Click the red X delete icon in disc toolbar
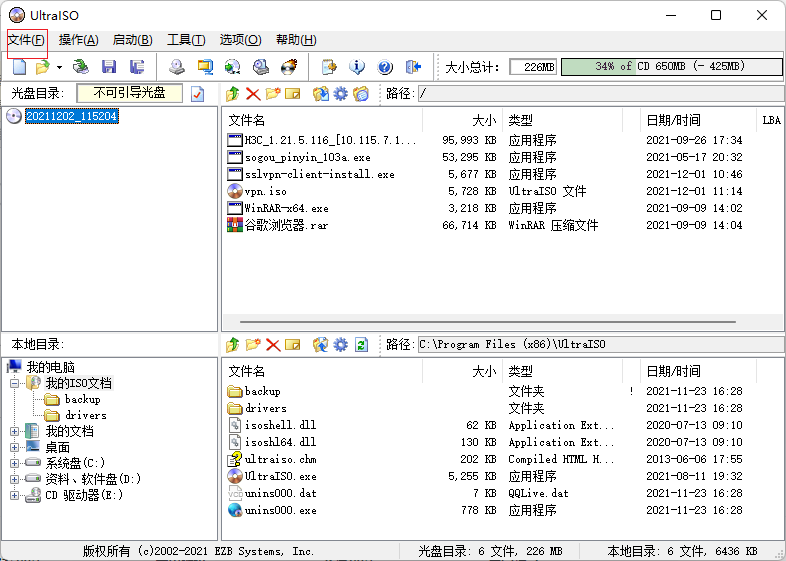Screen dimensions: 786x561 pos(253,94)
